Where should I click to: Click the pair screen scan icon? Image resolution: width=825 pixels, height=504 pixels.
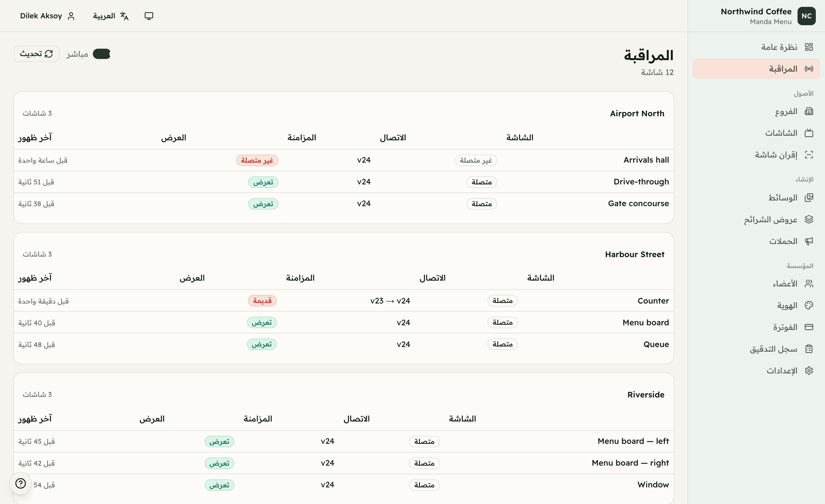point(809,155)
